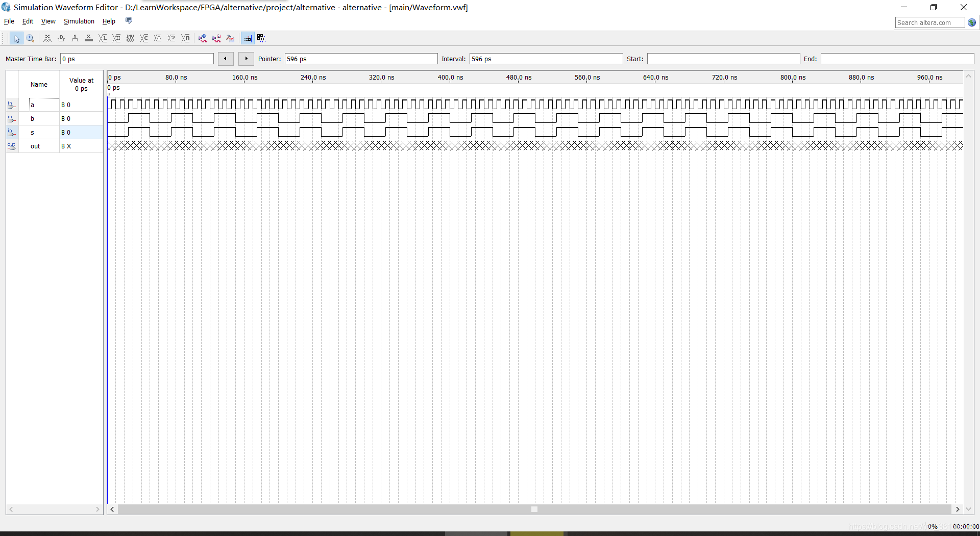Click globe search button next to search field
The height and width of the screenshot is (536, 980).
(x=972, y=22)
